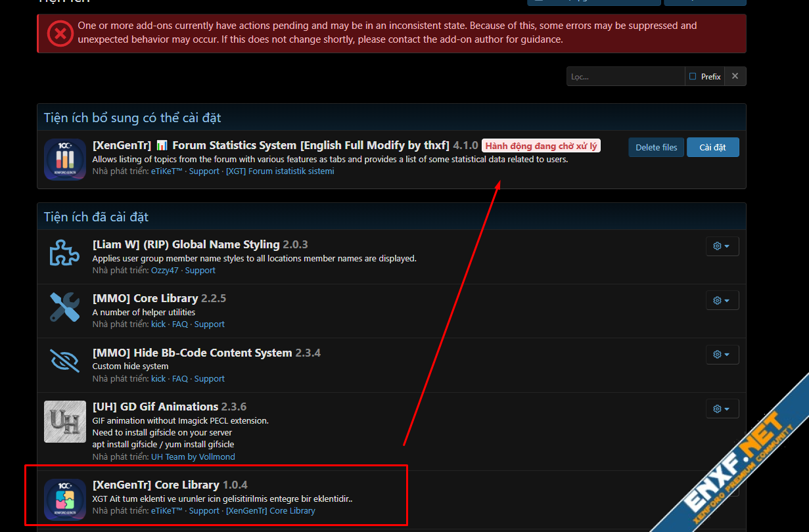Viewport: 809px width, 532px height.
Task: Open FAQ link under MMO Core Library
Action: (180, 324)
